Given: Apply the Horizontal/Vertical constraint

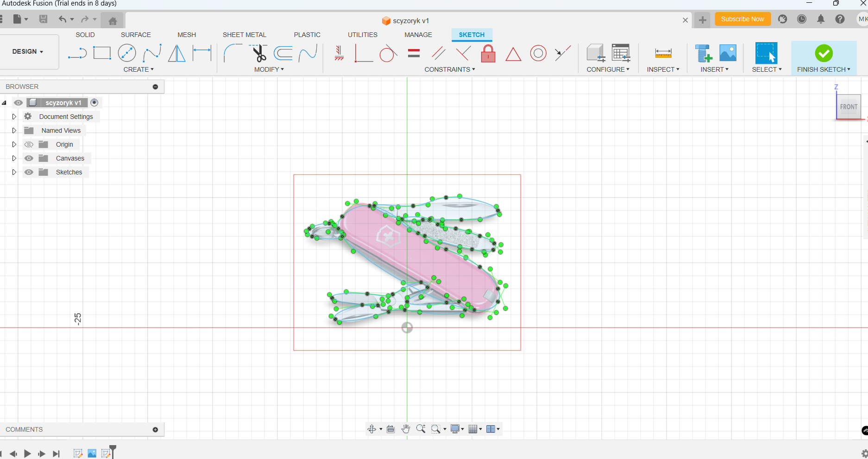Looking at the screenshot, I should pyautogui.click(x=339, y=53).
